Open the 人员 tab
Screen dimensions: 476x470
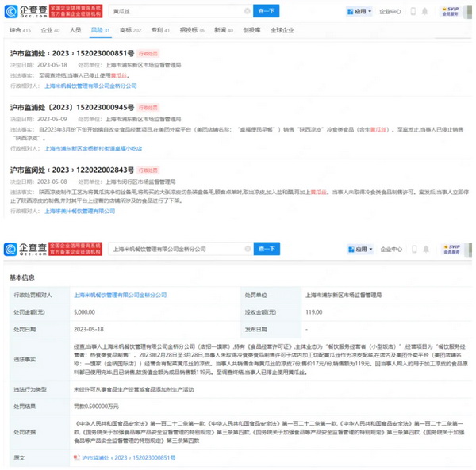(x=75, y=30)
